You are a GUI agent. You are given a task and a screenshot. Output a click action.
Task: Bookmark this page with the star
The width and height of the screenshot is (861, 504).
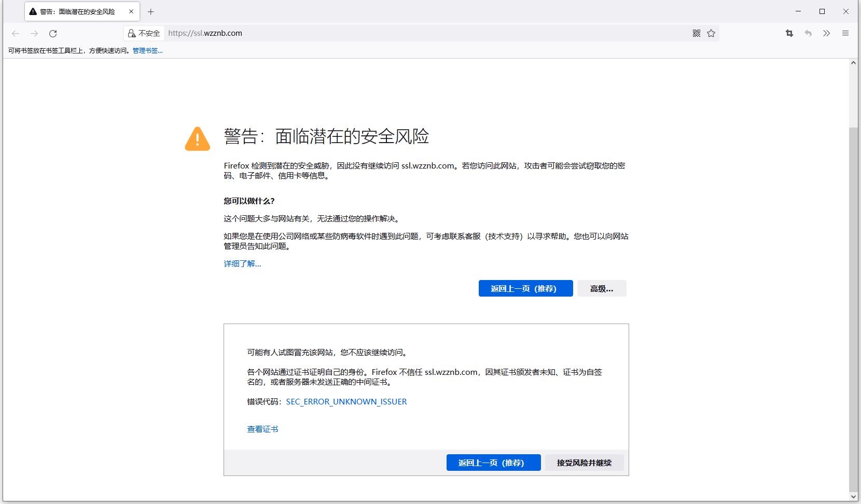711,33
